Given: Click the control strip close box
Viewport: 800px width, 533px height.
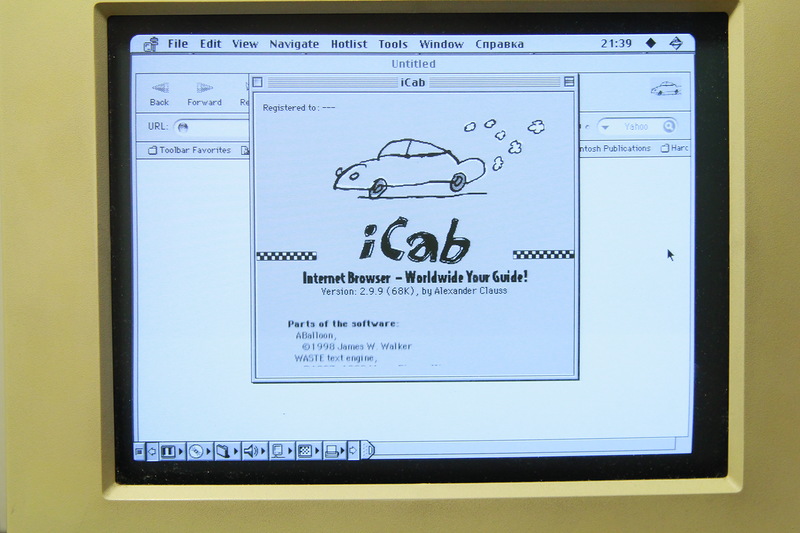Looking at the screenshot, I should [139, 451].
